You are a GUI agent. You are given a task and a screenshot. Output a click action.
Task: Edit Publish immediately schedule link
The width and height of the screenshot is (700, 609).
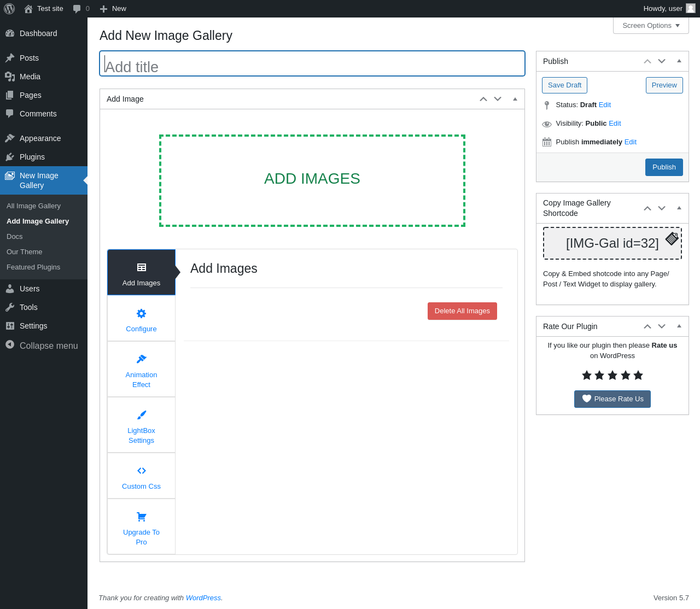click(631, 142)
